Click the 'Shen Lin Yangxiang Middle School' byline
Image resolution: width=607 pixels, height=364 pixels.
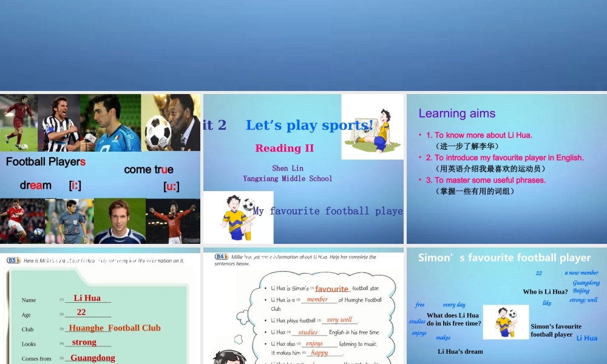287,173
